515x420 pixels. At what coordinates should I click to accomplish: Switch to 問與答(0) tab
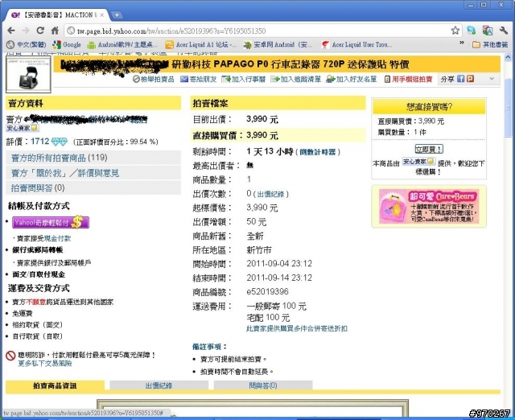263,385
